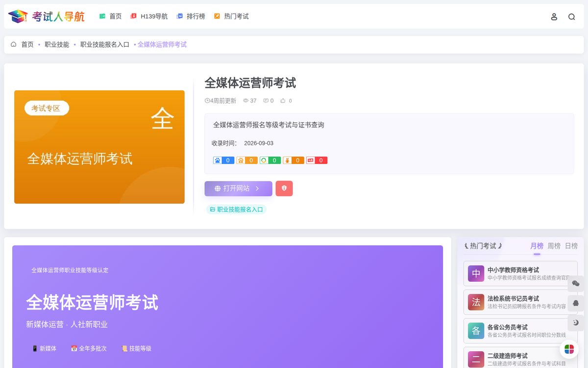Click the WeChat floating side icon
588x368 pixels.
576,284
